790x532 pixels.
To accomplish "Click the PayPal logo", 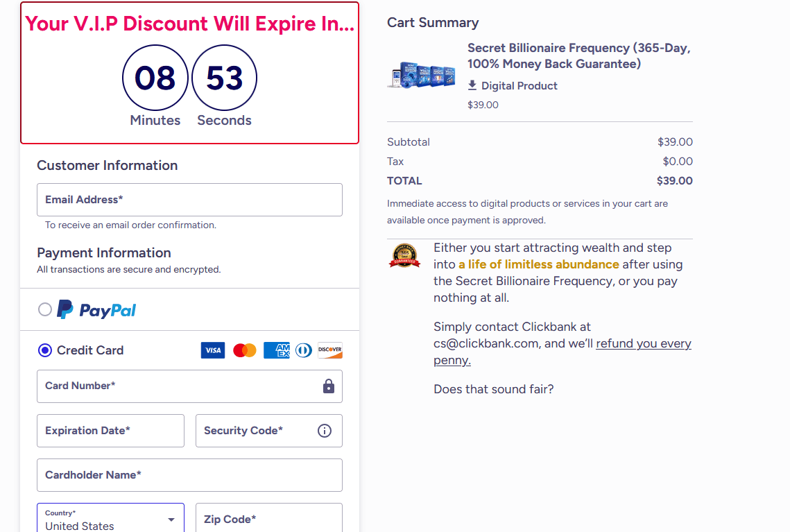I will 96,309.
